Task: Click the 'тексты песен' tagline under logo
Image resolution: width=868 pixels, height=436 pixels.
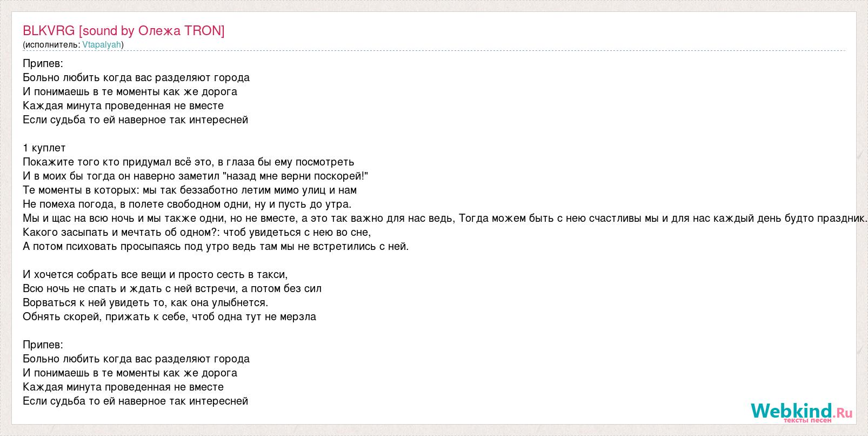Action: (x=807, y=420)
